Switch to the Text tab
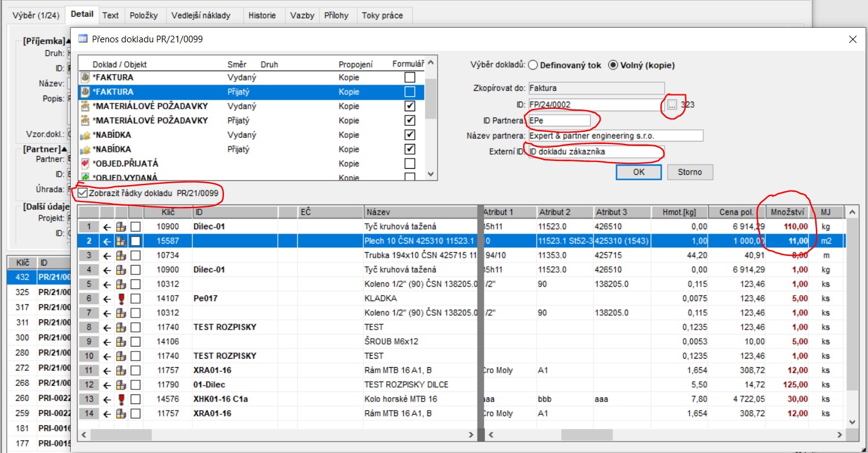 point(110,15)
